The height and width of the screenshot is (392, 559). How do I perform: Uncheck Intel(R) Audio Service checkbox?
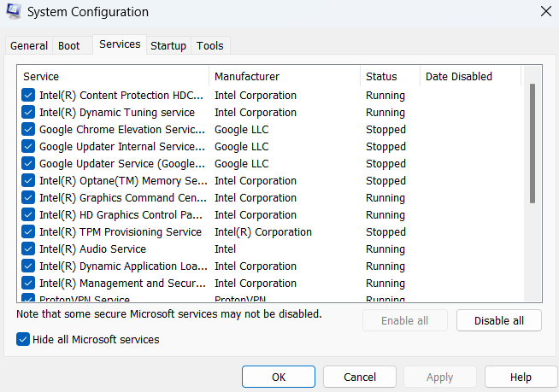pos(28,249)
